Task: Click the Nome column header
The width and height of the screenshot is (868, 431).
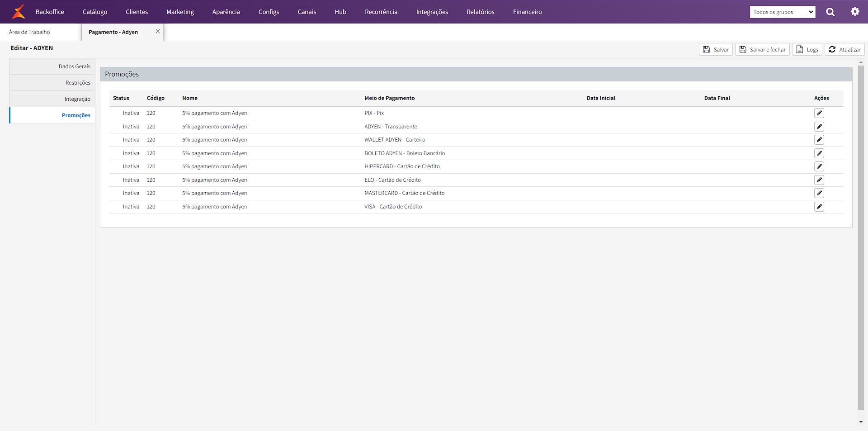Action: point(190,98)
